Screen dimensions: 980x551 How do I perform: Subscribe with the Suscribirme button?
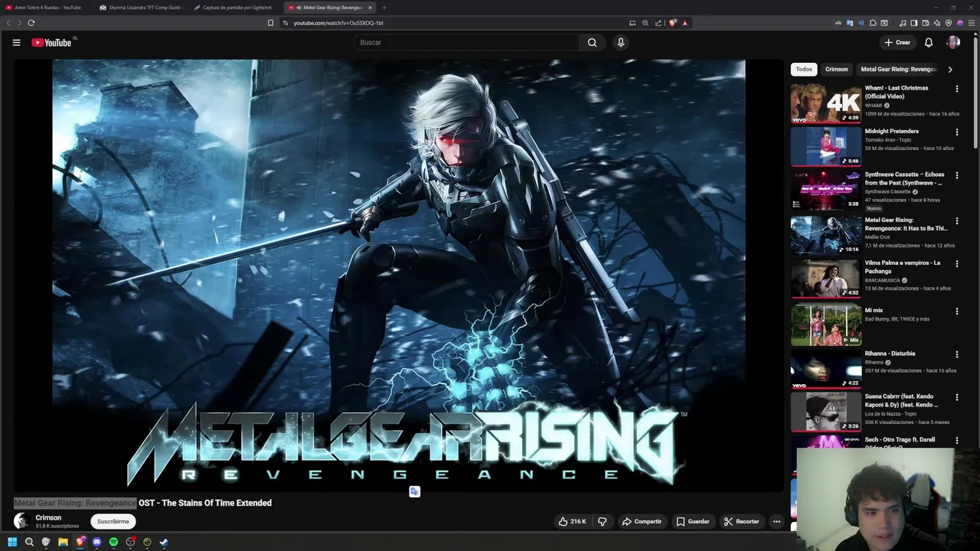(113, 521)
